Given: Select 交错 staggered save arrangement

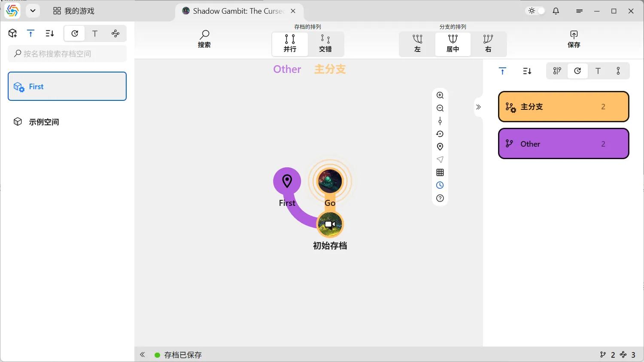Looking at the screenshot, I should 325,44.
